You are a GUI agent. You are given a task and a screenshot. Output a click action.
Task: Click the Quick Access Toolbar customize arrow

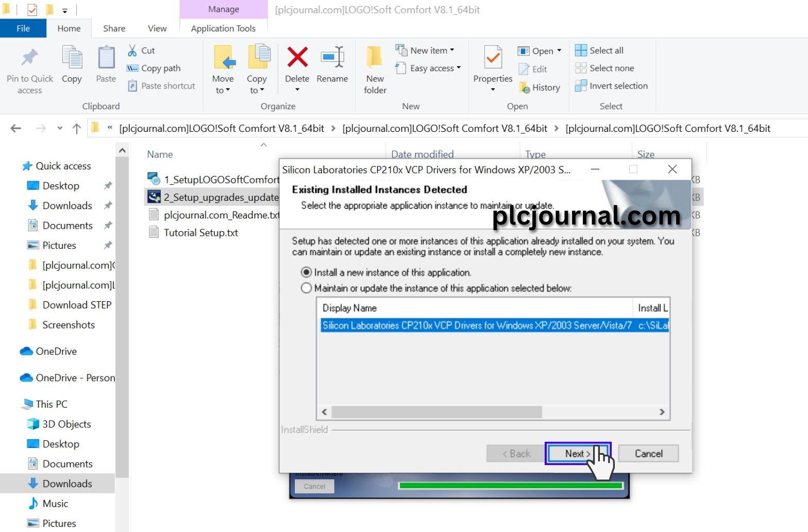tap(65, 10)
